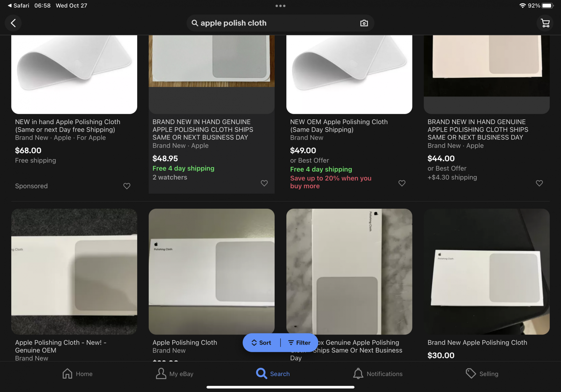Tap the Selling tag icon
Screen dimensions: 561x392
coord(471,373)
